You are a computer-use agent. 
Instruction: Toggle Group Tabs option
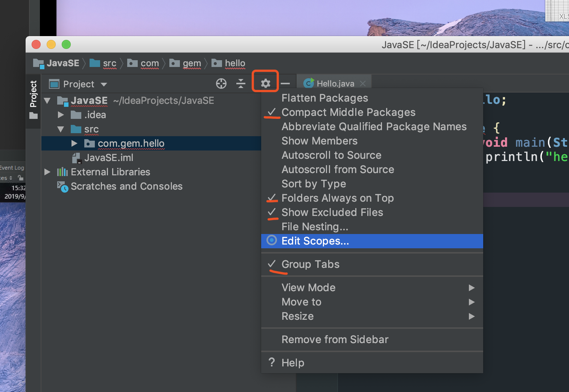click(x=372, y=264)
